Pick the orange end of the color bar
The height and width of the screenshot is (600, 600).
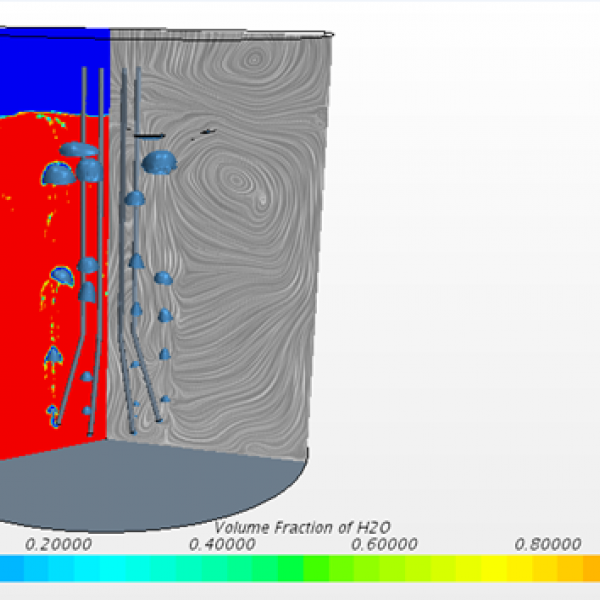585,569
